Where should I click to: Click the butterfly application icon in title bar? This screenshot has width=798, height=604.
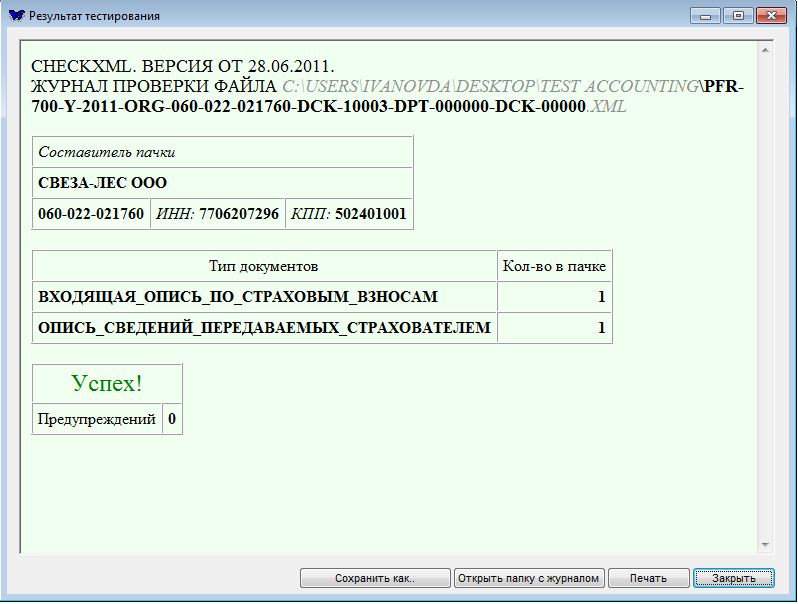(16, 16)
